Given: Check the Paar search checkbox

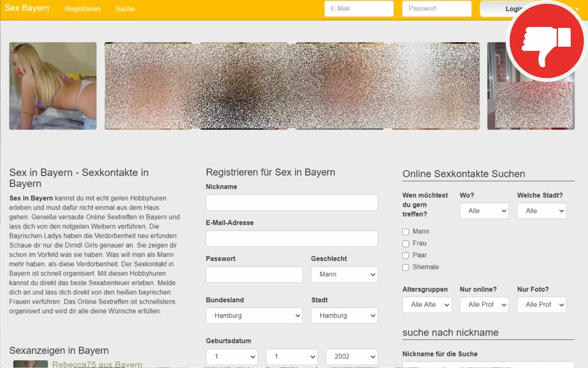Looking at the screenshot, I should [405, 256].
